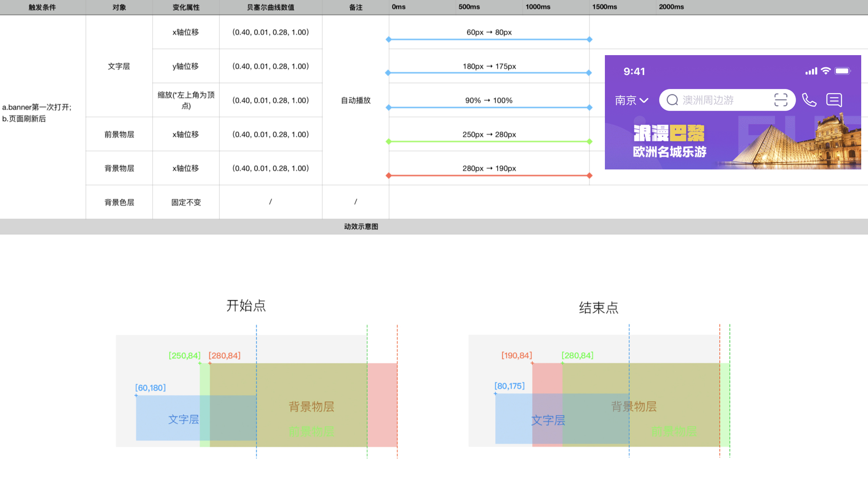This screenshot has height=488, width=868.
Task: Click the Wi-Fi status icon
Action: point(826,71)
